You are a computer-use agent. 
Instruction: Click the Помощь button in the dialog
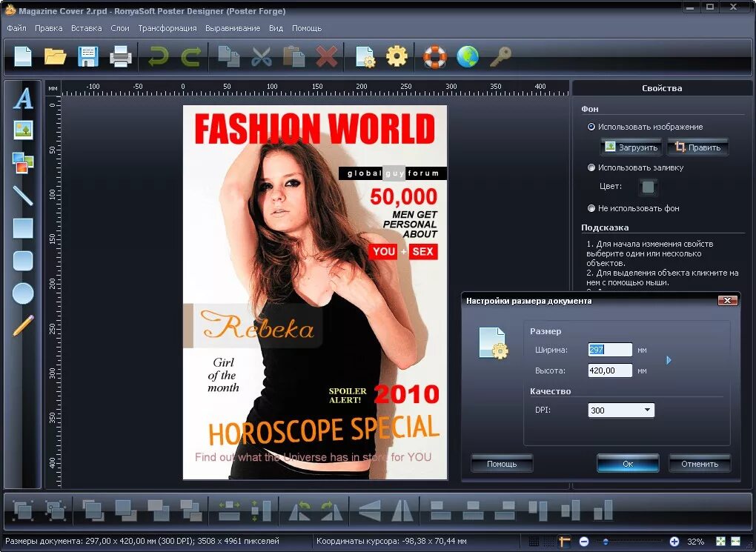click(x=502, y=464)
